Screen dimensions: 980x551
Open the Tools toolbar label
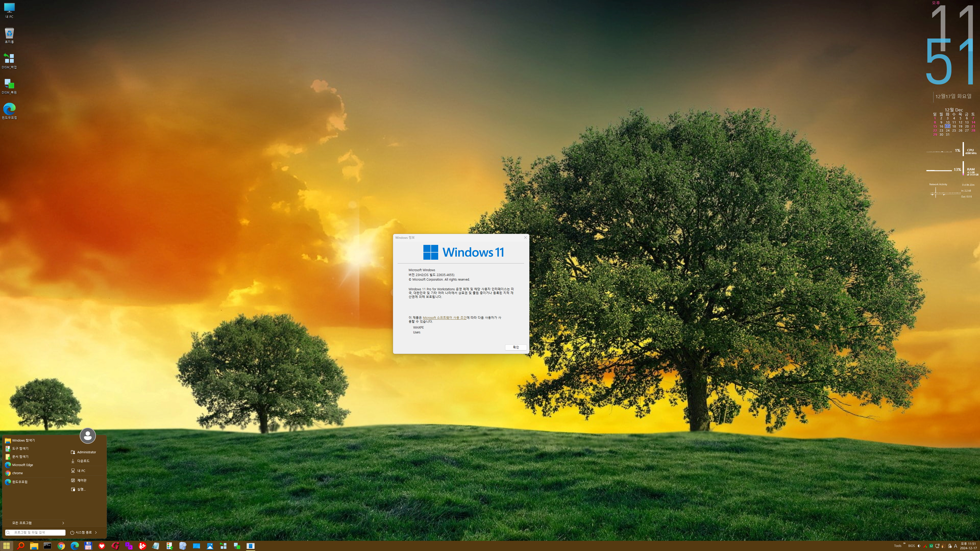coord(898,546)
